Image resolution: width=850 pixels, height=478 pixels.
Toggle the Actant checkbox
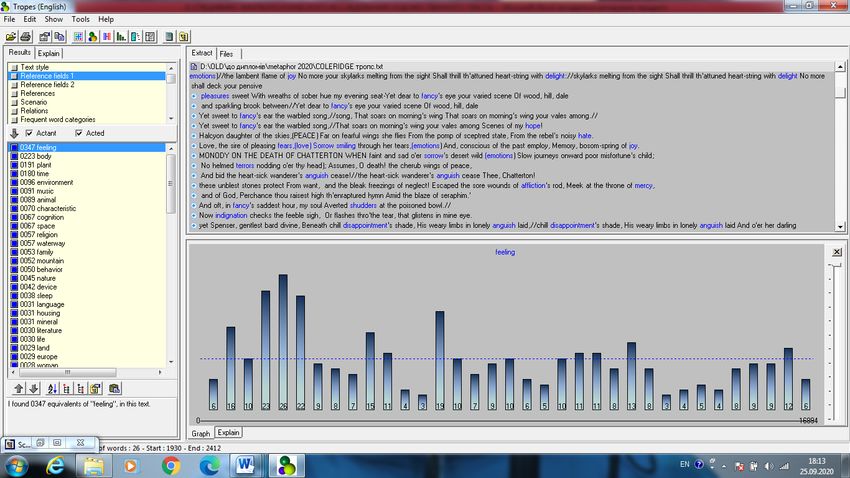coord(29,133)
